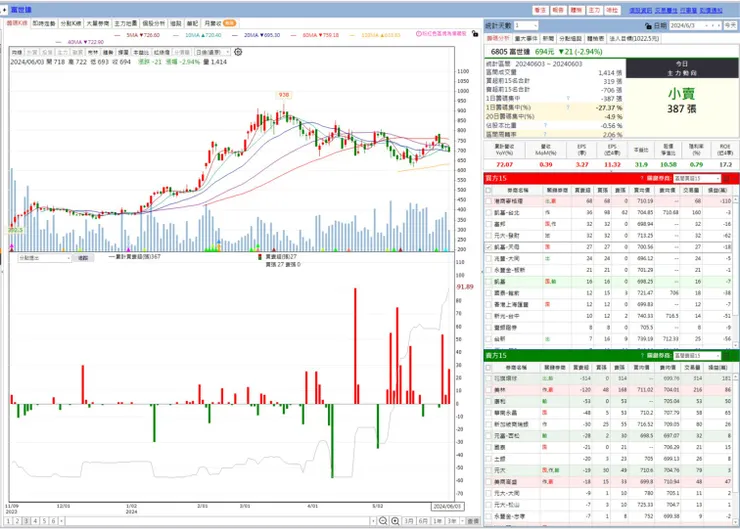Zoom out the chart with minus magnifier

(x=383, y=521)
